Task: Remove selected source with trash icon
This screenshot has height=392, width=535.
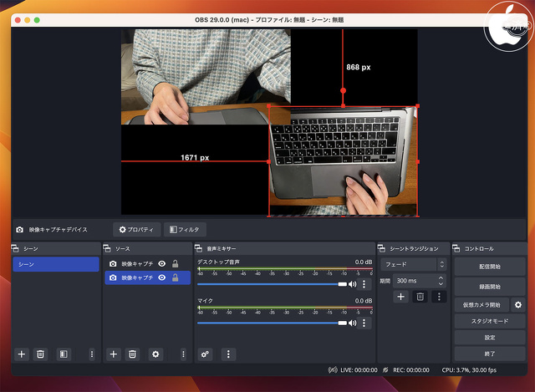Action: (x=132, y=354)
